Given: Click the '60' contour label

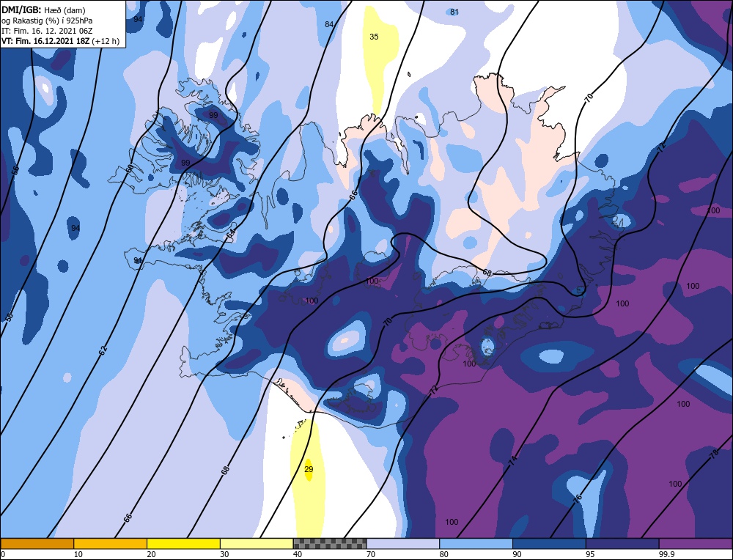Looking at the screenshot, I should [x=130, y=169].
